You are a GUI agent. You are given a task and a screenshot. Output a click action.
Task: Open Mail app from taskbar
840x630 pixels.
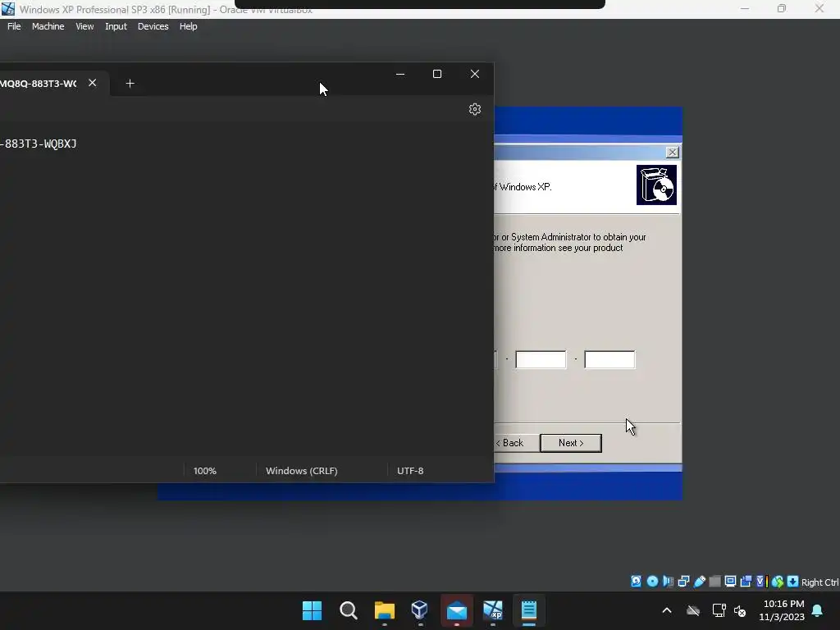click(x=456, y=610)
